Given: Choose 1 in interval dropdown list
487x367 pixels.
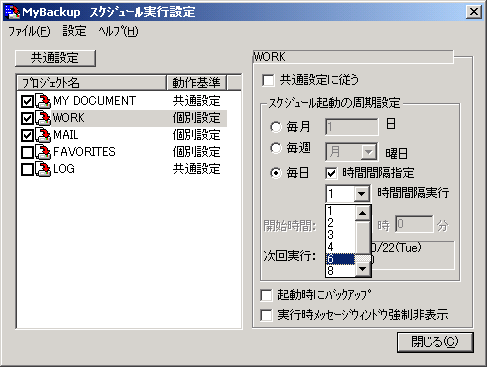Looking at the screenshot, I should (x=341, y=211).
